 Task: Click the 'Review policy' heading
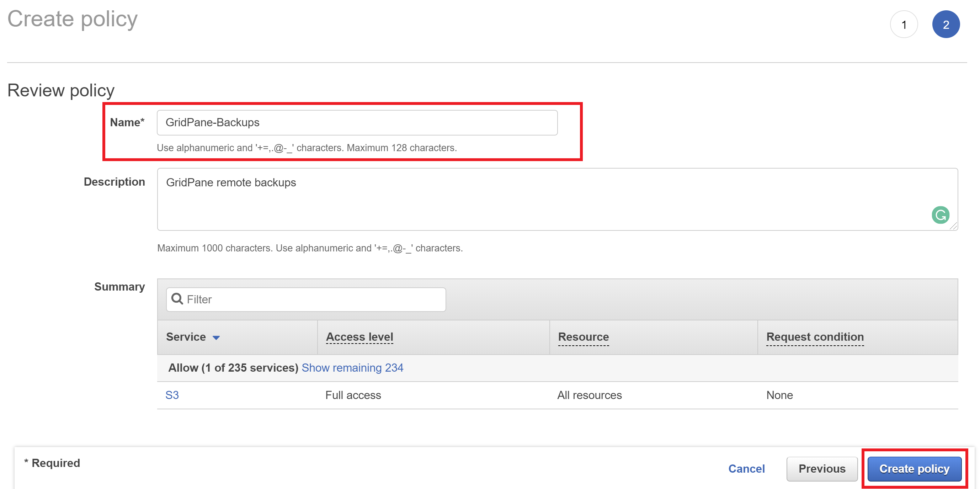(61, 91)
